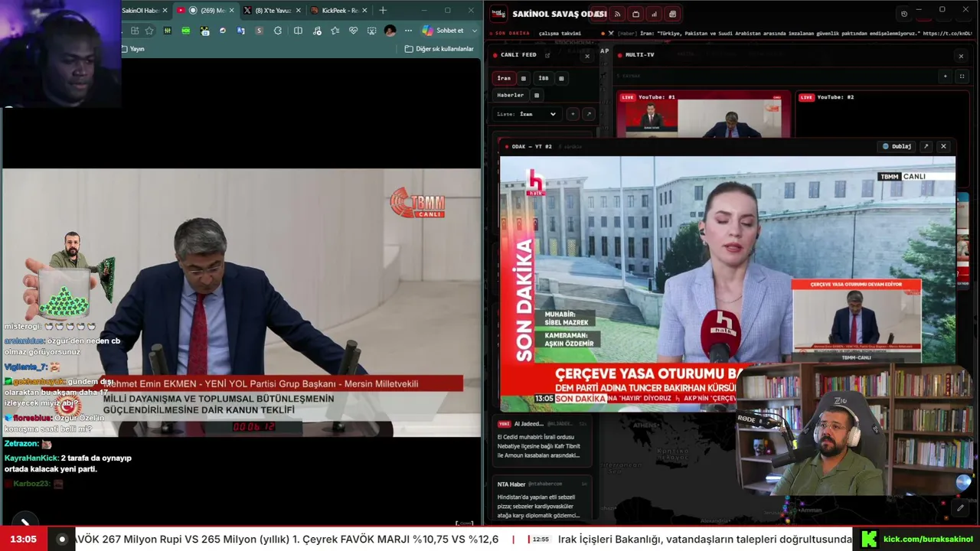Open the TV panel icon in header

[x=636, y=14]
